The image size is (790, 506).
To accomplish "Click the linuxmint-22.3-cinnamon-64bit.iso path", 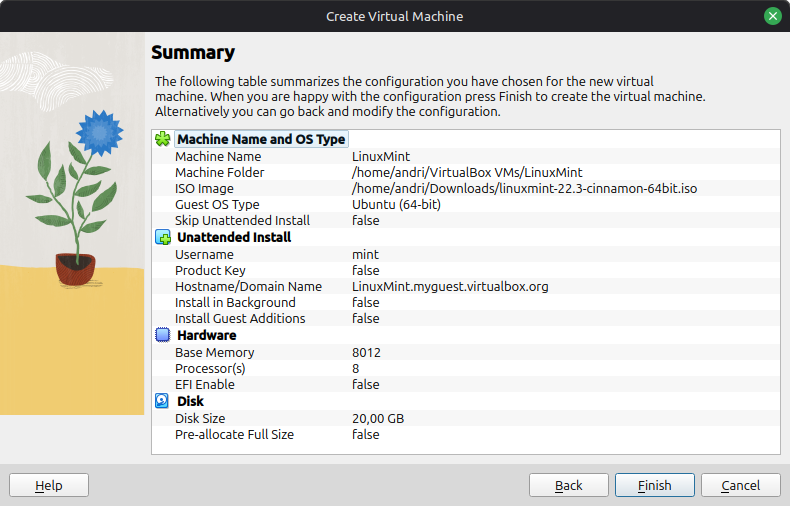I will pos(524,188).
